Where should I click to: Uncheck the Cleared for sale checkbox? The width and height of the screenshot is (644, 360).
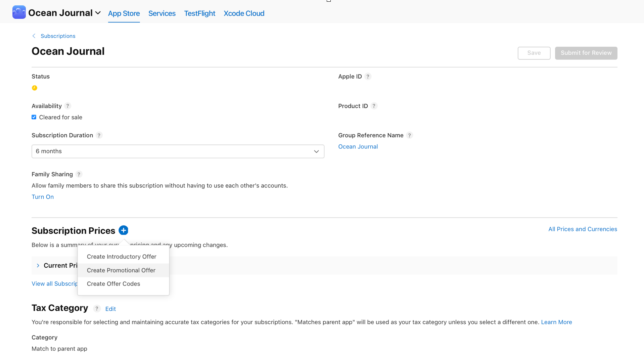(34, 117)
